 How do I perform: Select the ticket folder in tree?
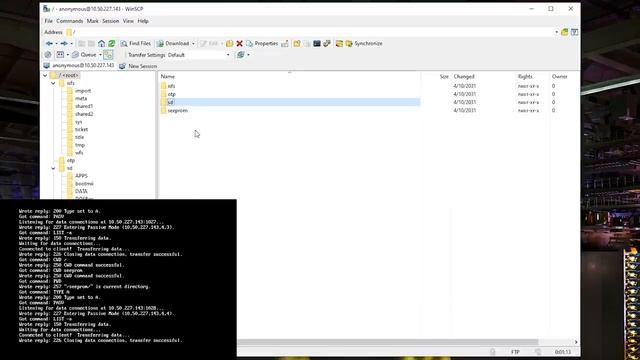pyautogui.click(x=81, y=129)
